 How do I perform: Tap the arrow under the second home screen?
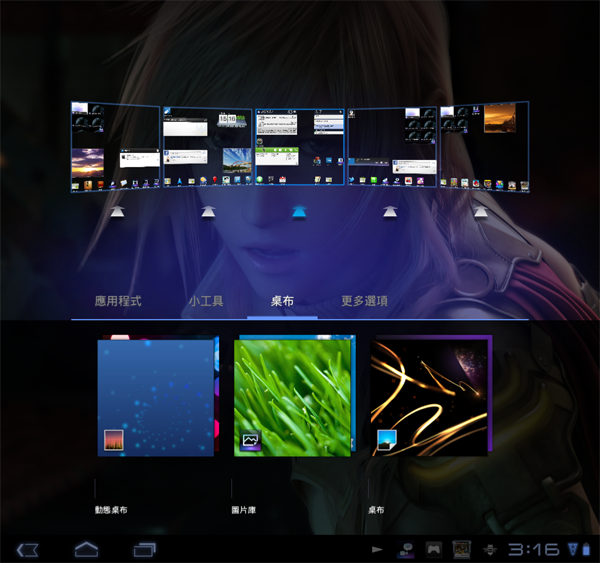[209, 211]
